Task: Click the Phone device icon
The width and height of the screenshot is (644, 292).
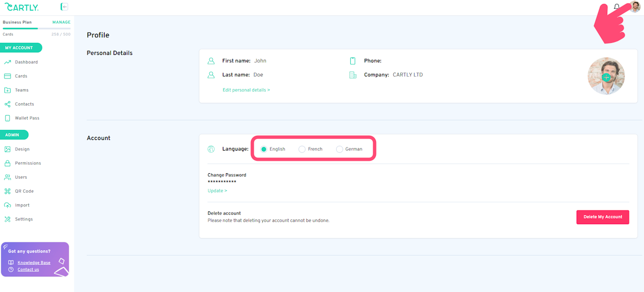Action: (x=353, y=61)
